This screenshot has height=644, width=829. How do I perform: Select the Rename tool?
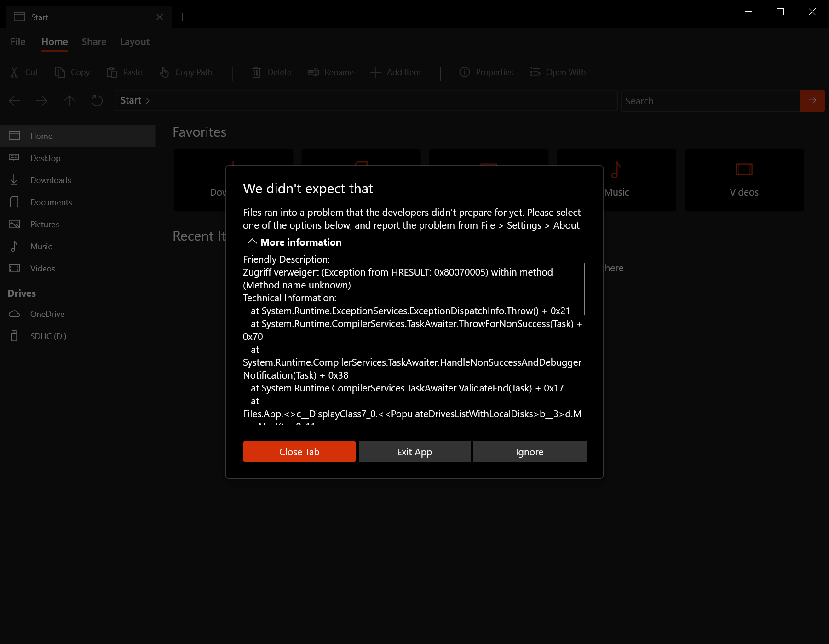coord(314,72)
